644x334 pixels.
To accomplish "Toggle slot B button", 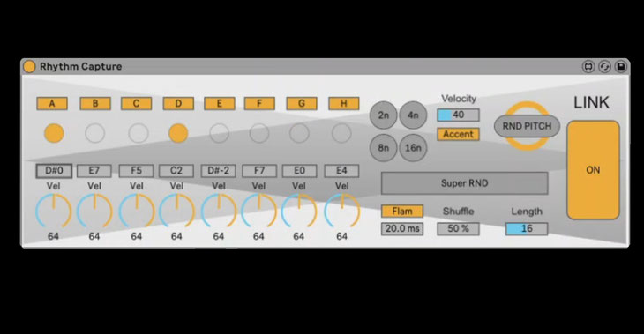I will 95,103.
